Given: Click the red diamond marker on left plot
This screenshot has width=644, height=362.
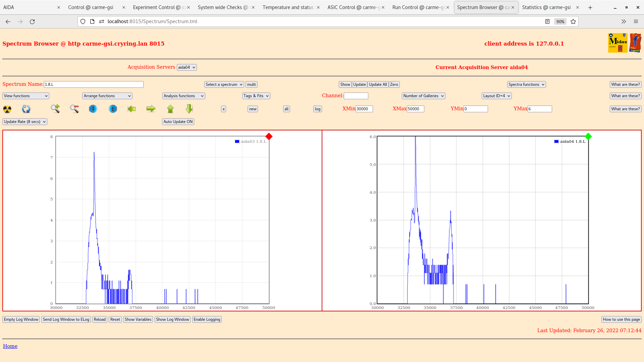Looking at the screenshot, I should (269, 136).
